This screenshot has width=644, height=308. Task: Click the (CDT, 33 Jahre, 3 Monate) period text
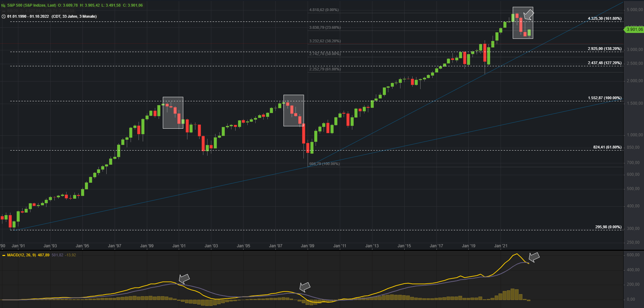click(x=74, y=17)
